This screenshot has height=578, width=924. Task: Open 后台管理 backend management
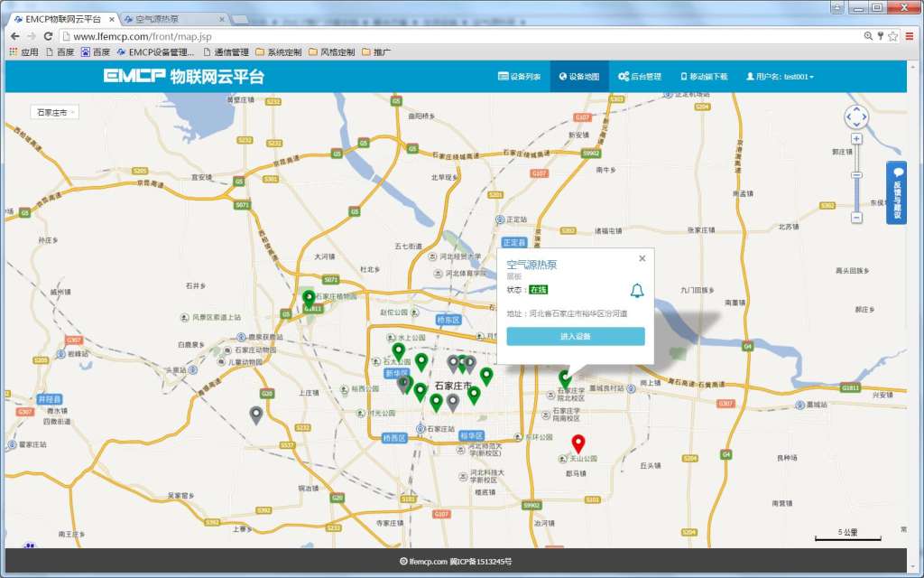[640, 77]
